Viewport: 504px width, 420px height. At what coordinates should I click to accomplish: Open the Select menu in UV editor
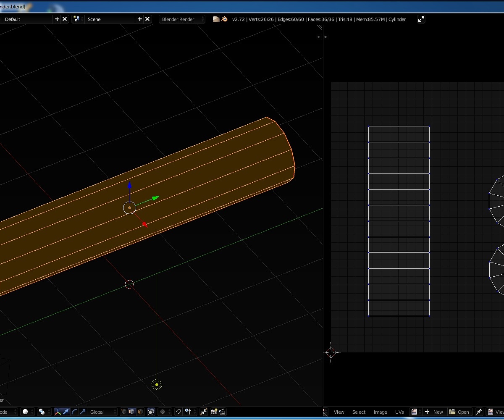[359, 412]
